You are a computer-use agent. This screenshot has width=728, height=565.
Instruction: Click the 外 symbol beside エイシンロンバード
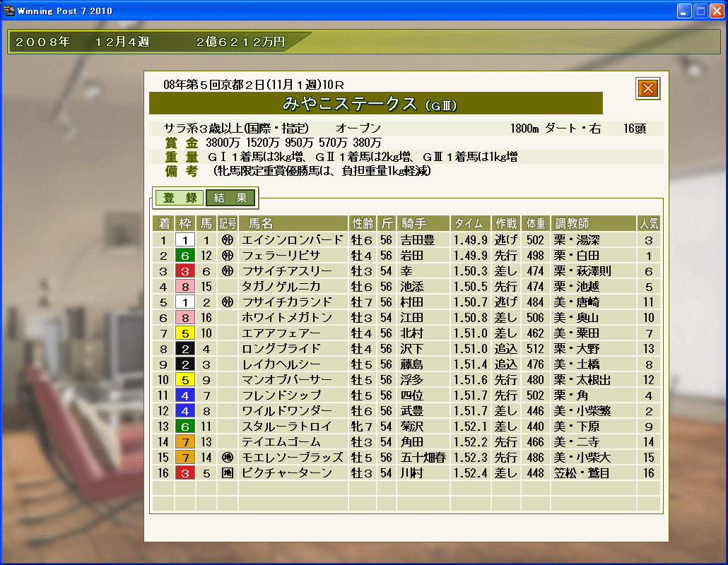[227, 240]
